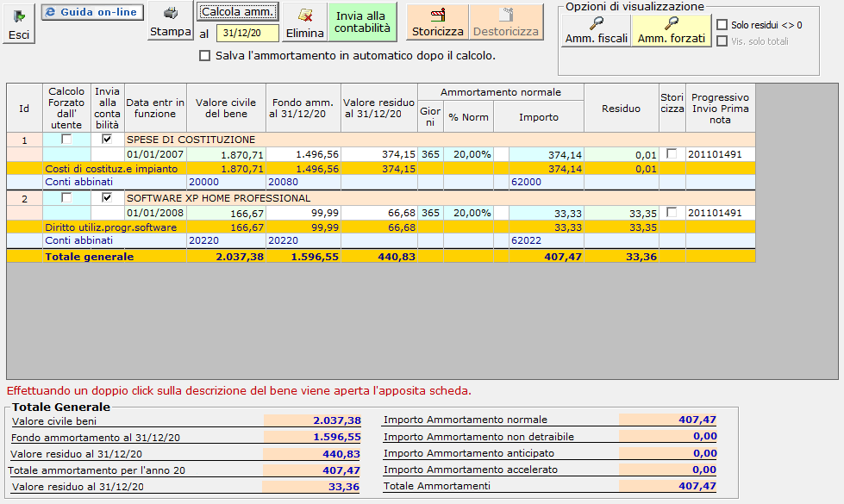Screen dimensions: 844x504
Task: Click the Esci exit button
Action: click(19, 23)
